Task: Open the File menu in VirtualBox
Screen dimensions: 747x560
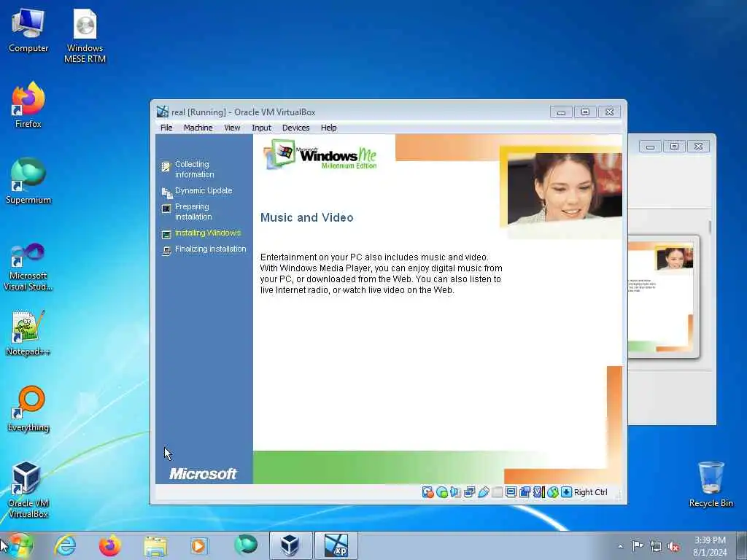Action: click(166, 128)
